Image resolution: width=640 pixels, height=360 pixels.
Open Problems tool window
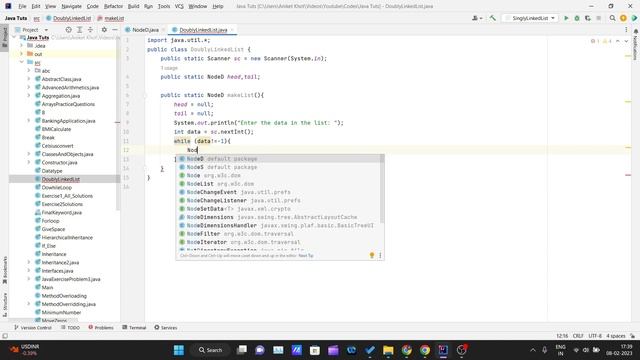101,327
